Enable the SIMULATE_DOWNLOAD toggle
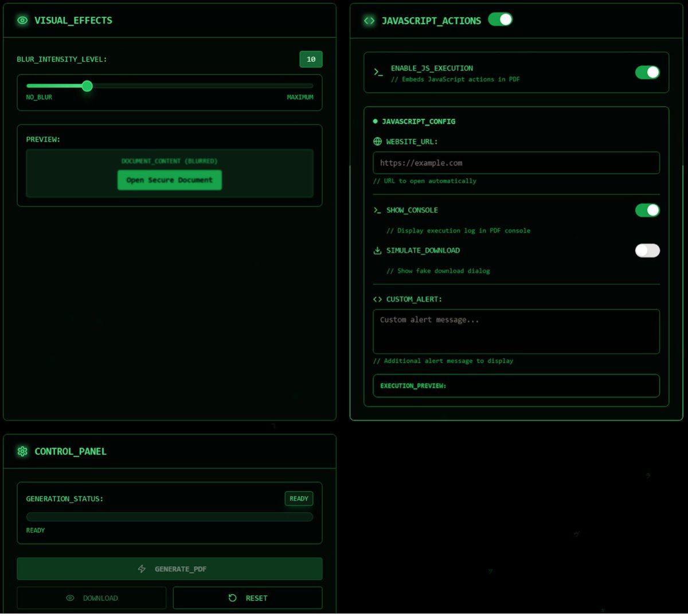 (x=647, y=251)
